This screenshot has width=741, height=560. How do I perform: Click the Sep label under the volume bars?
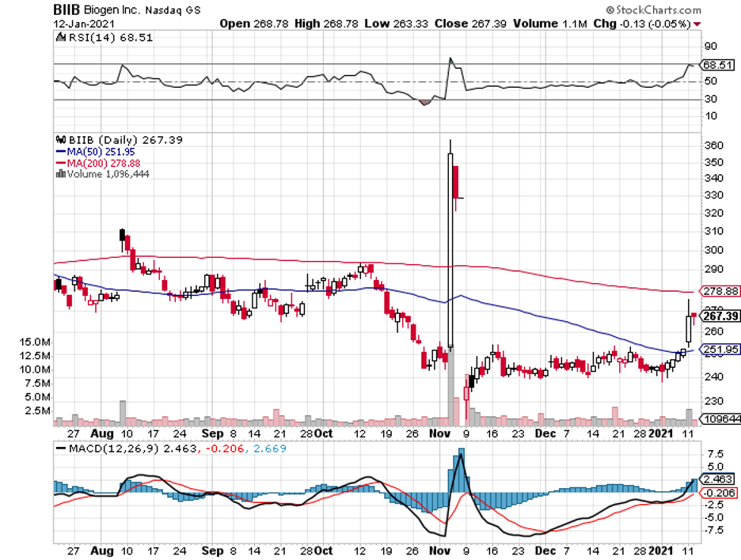[x=212, y=433]
